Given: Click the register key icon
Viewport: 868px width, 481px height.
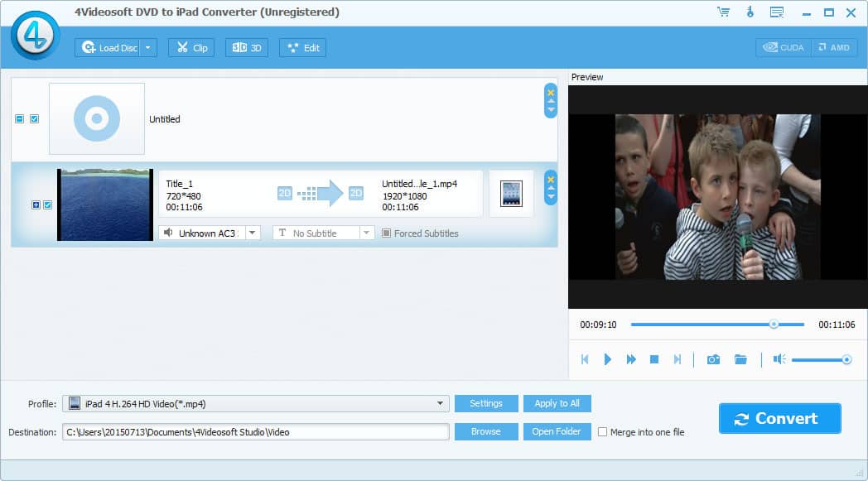Looking at the screenshot, I should pos(750,12).
